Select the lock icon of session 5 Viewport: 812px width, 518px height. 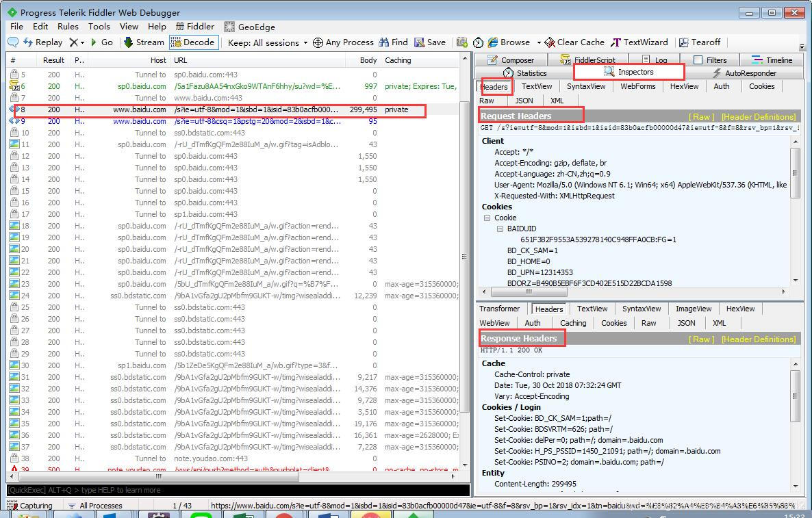pyautogui.click(x=14, y=75)
